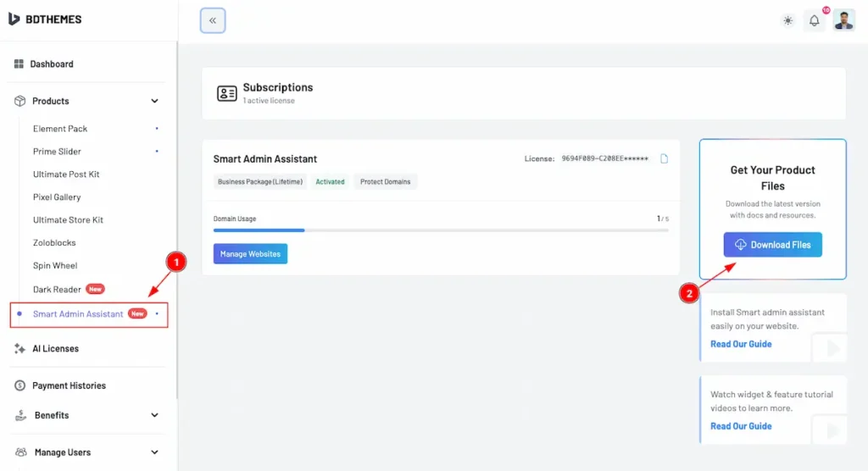The width and height of the screenshot is (868, 471).
Task: Open the Benefits menu item
Action: click(52, 415)
